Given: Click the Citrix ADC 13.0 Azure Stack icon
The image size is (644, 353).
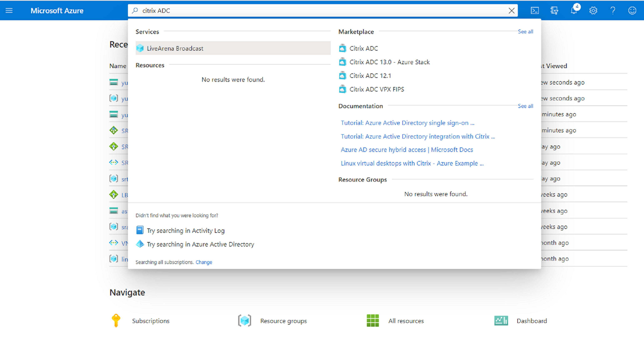Looking at the screenshot, I should (343, 62).
